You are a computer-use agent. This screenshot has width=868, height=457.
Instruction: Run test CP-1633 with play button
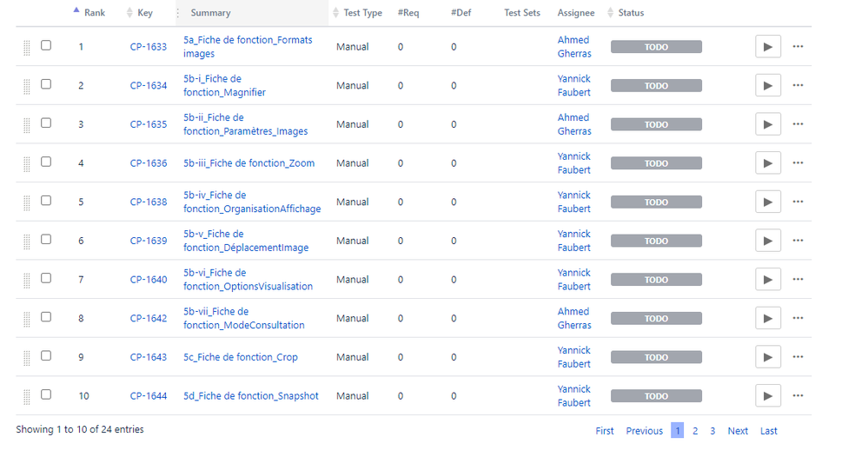tap(768, 46)
